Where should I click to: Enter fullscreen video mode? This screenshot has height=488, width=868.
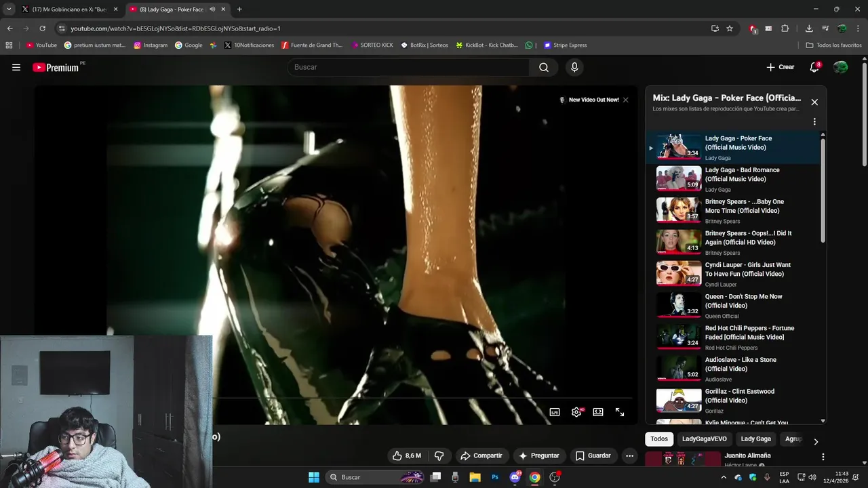tap(620, 412)
